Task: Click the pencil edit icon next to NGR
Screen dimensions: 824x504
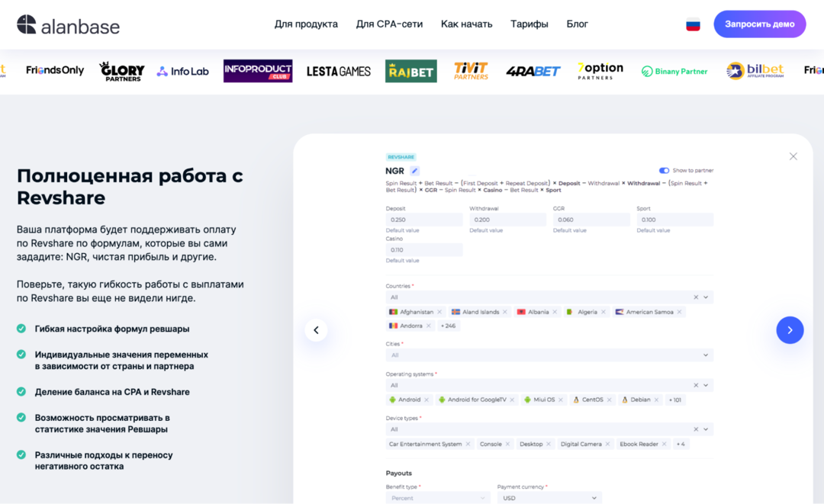Action: (414, 171)
